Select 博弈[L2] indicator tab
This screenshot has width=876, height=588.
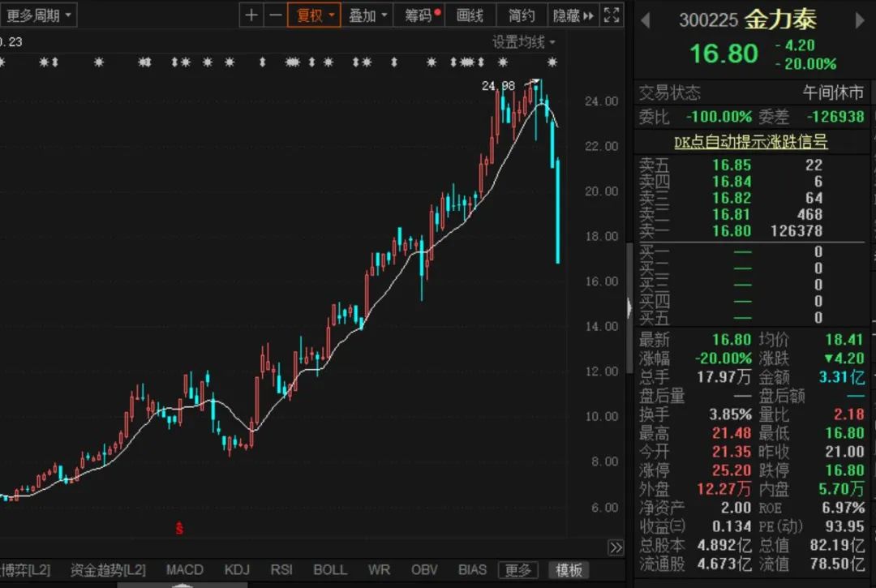[x=25, y=569]
